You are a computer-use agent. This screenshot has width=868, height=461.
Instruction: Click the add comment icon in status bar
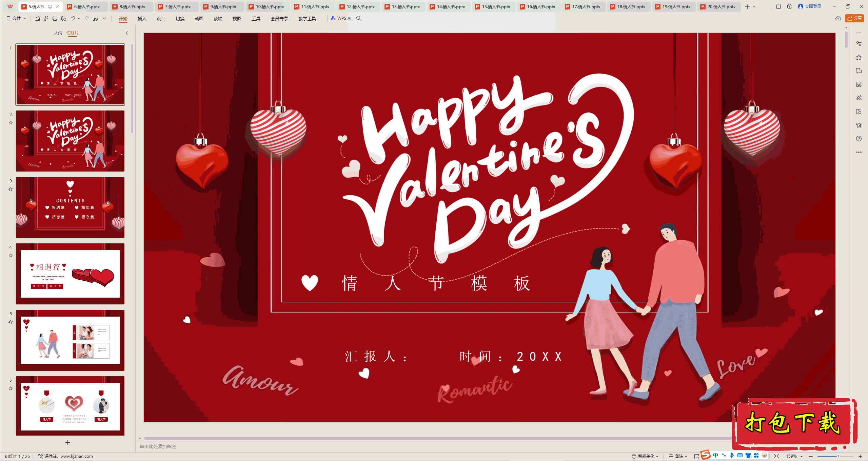tap(696, 456)
